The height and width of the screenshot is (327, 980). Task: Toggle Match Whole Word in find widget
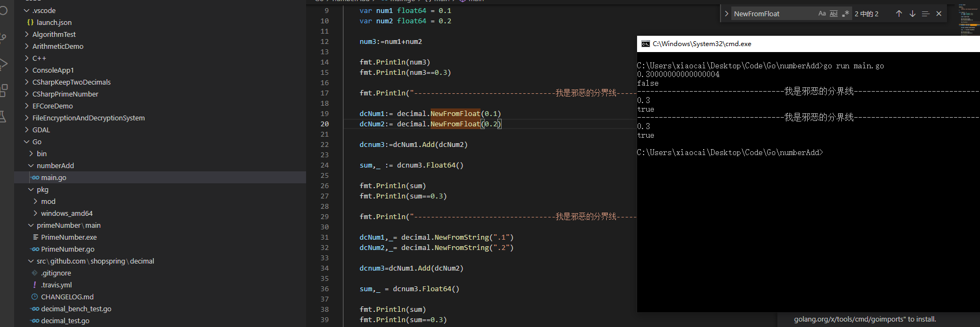point(834,14)
